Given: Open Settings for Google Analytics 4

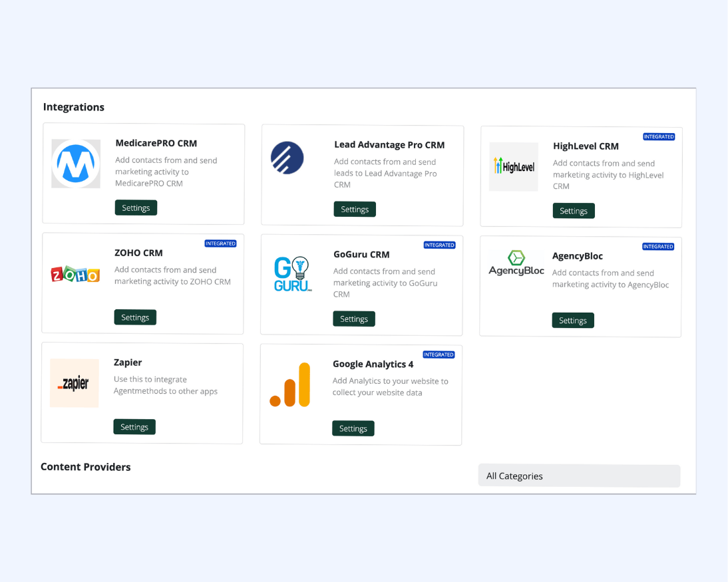Looking at the screenshot, I should pos(353,428).
